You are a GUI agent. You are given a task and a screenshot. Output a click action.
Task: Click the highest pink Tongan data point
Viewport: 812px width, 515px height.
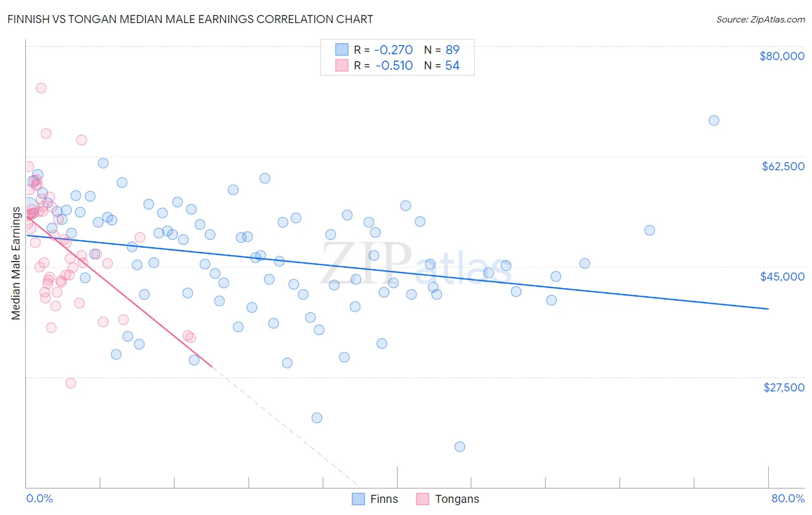[x=41, y=88]
